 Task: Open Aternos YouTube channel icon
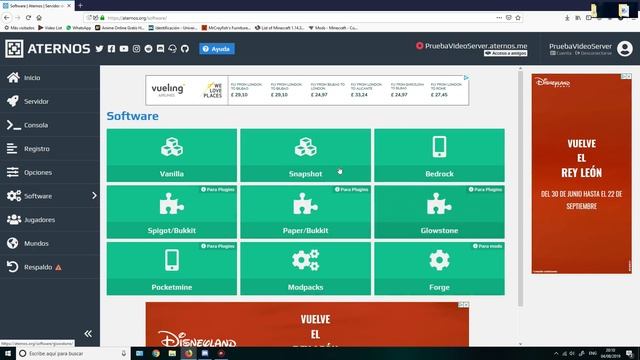click(x=124, y=49)
